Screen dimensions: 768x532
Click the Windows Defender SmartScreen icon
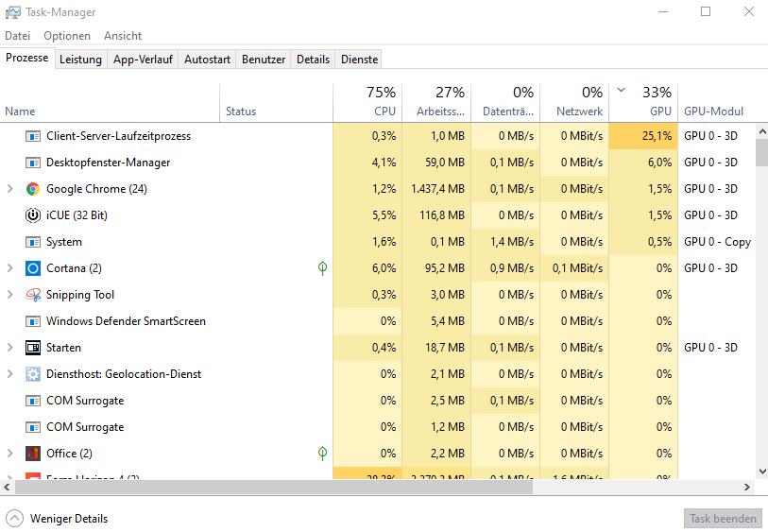(x=33, y=321)
